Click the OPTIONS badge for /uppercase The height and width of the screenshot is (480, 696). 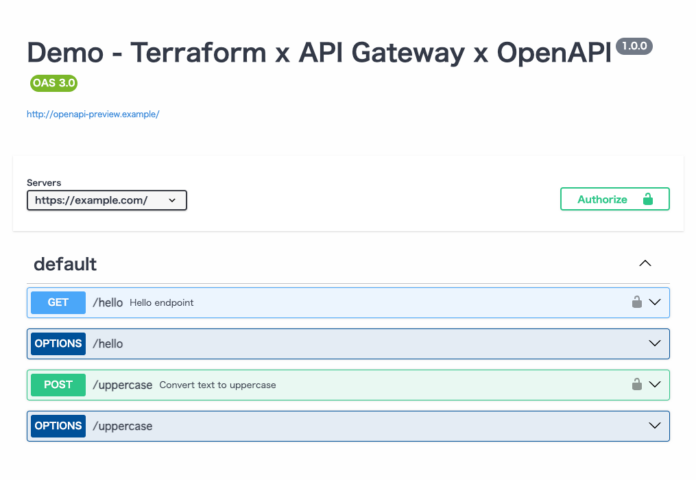[x=58, y=426]
